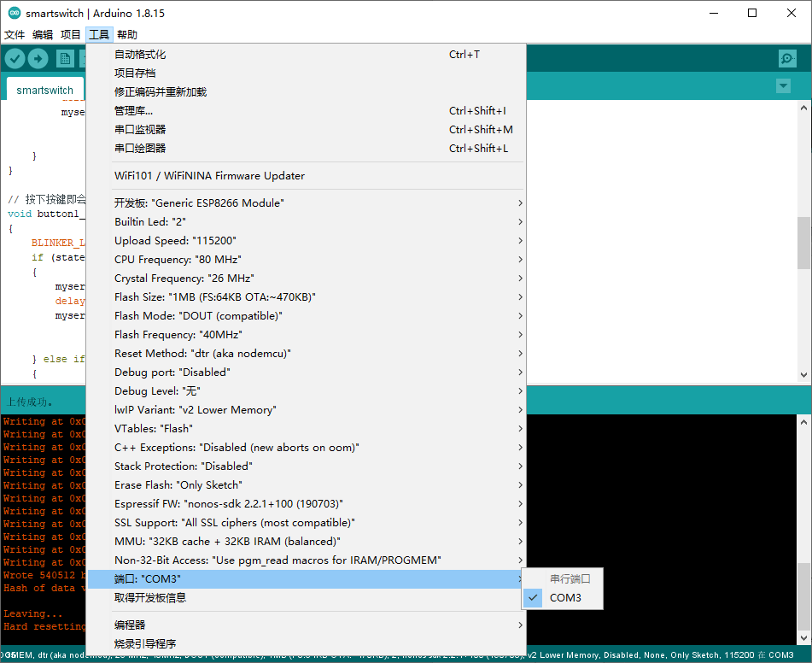This screenshot has width=812, height=663.
Task: Choose 自动格式化 menu entry
Action: 306,55
